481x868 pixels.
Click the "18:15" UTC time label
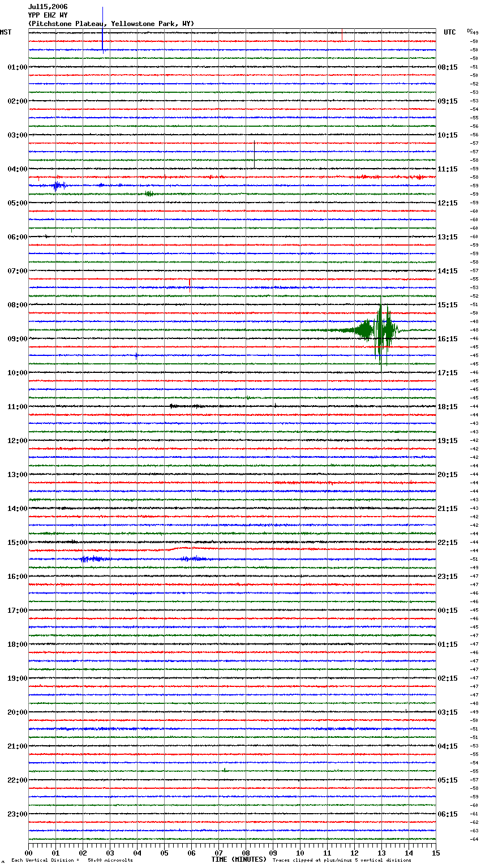tap(448, 407)
